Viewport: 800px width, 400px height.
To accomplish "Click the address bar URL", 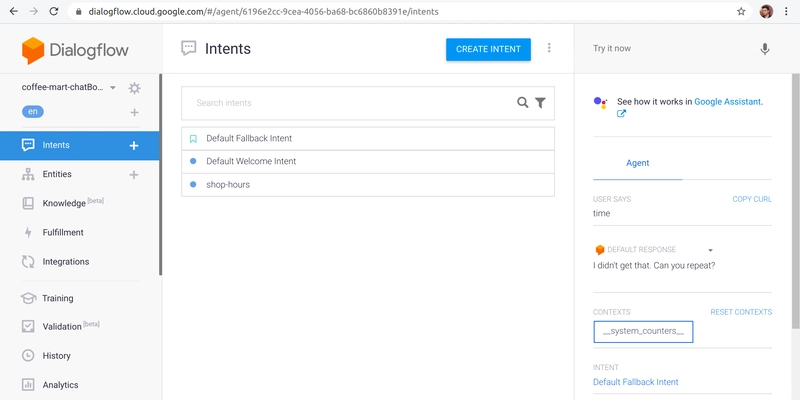I will tap(263, 11).
